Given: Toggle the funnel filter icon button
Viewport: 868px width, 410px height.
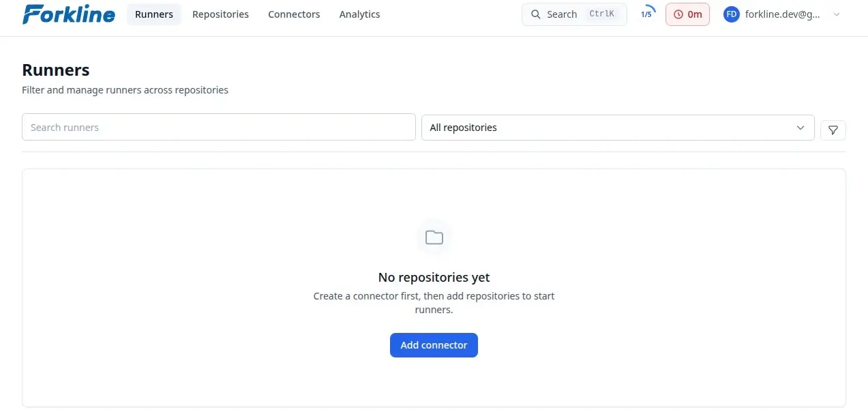Looking at the screenshot, I should (x=833, y=130).
